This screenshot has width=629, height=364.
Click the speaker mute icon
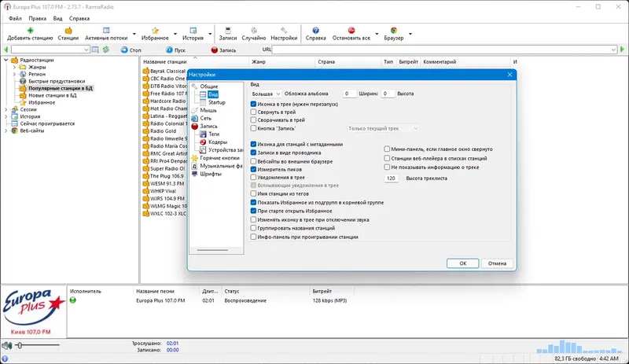[6, 345]
